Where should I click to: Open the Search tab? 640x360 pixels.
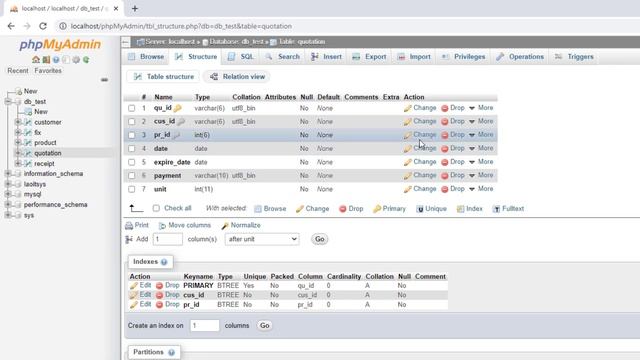(x=282, y=57)
